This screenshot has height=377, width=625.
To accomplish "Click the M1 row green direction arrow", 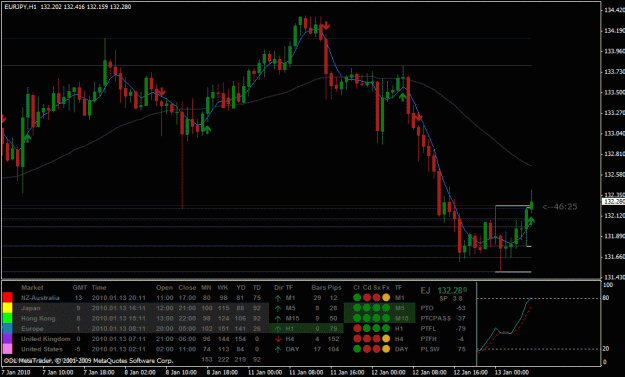I will tap(278, 298).
